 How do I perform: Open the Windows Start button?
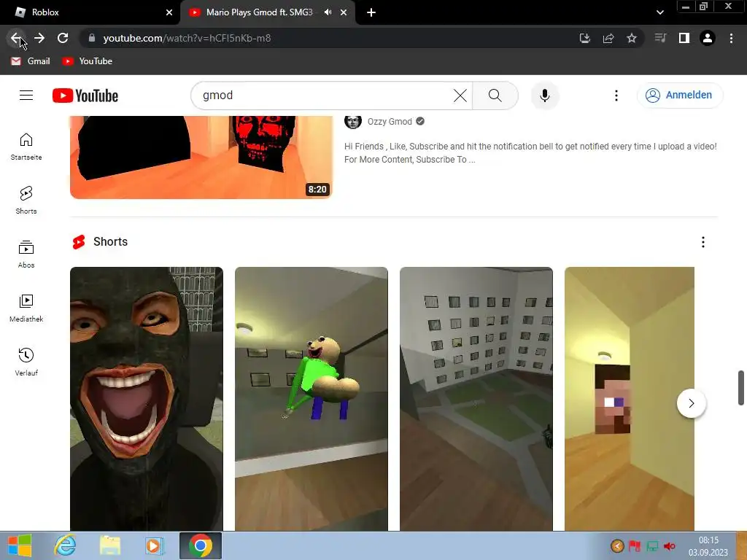[20, 545]
